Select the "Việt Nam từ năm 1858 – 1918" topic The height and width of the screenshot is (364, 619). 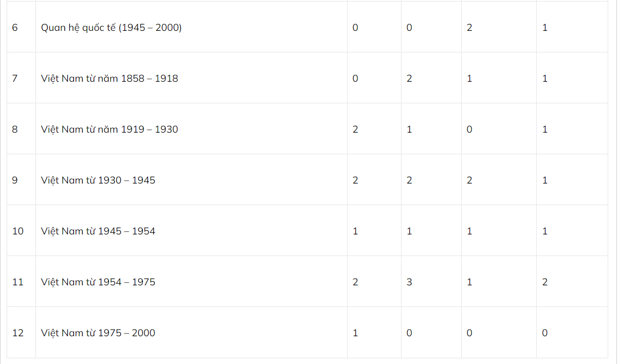coord(110,79)
